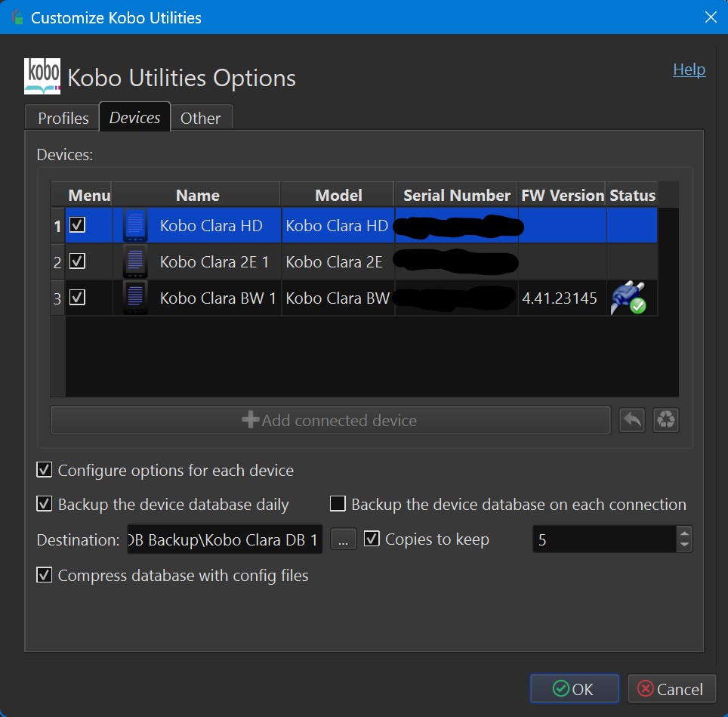Select row header number 1
This screenshot has width=728, height=717.
click(57, 226)
